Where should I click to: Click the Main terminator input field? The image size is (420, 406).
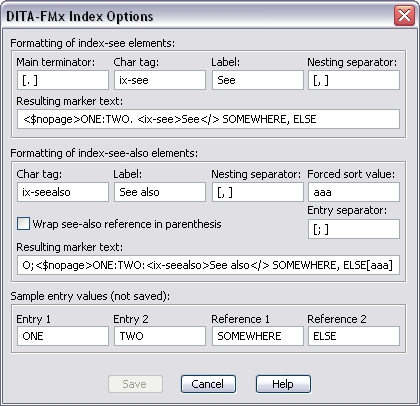point(63,80)
